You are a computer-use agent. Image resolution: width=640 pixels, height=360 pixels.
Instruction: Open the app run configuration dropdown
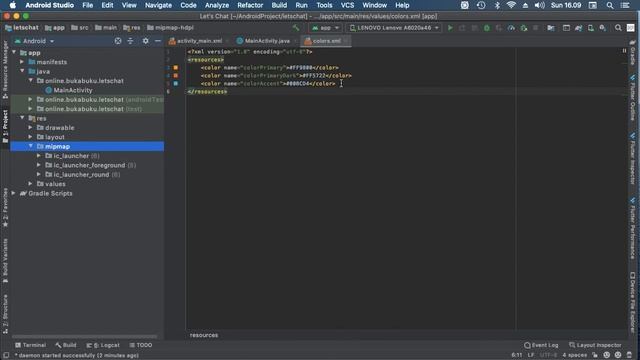(325, 28)
